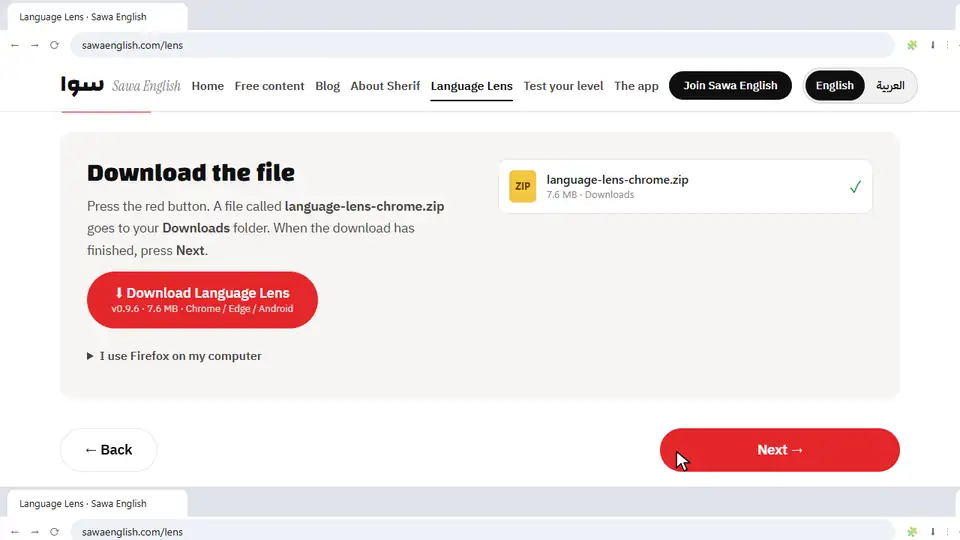Open The app page
The width and height of the screenshot is (960, 540).
(636, 86)
